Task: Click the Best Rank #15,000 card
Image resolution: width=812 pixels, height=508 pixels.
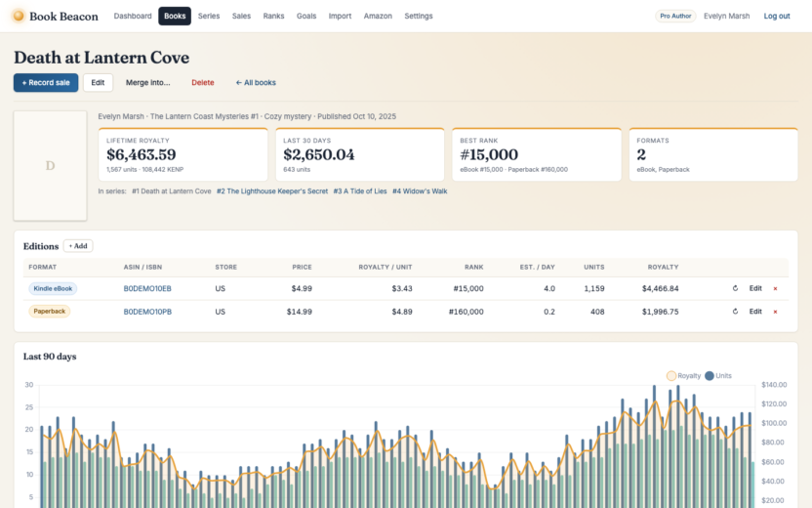Action: click(x=537, y=154)
